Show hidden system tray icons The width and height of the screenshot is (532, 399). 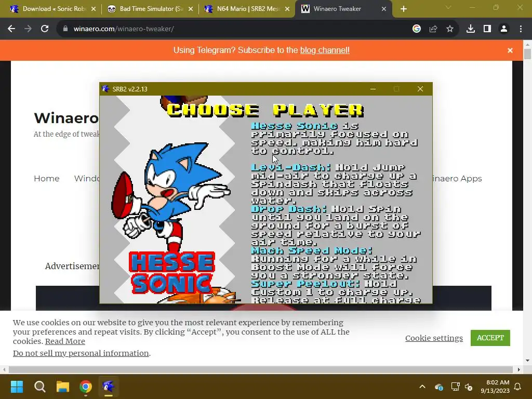coord(422,387)
